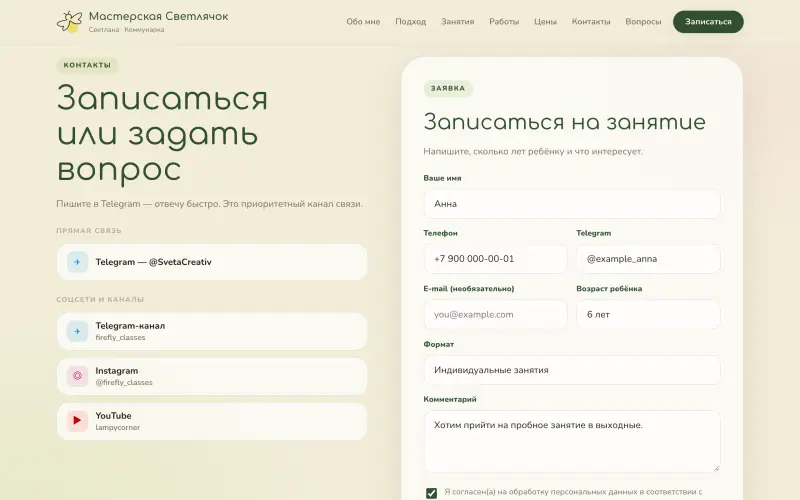
Task: Open the Обо мне menu item
Action: click(363, 21)
